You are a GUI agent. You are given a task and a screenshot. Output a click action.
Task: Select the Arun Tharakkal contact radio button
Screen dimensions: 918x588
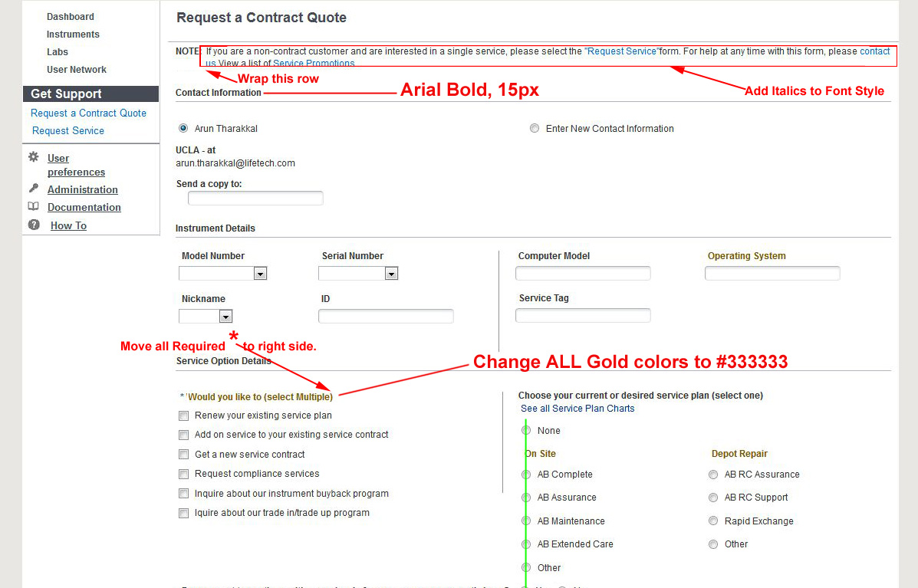pos(183,129)
